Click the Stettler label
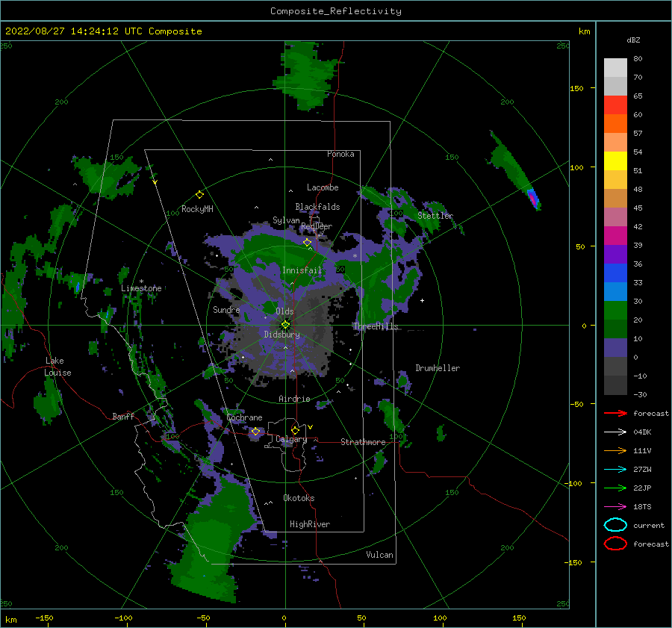This screenshot has width=672, height=628. 435,216
